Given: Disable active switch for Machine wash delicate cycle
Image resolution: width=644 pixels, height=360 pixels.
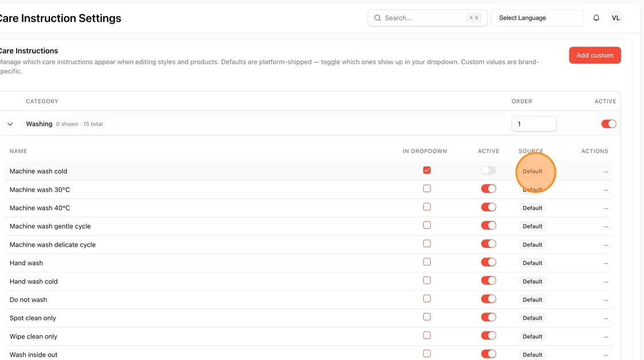Looking at the screenshot, I should pos(488,244).
